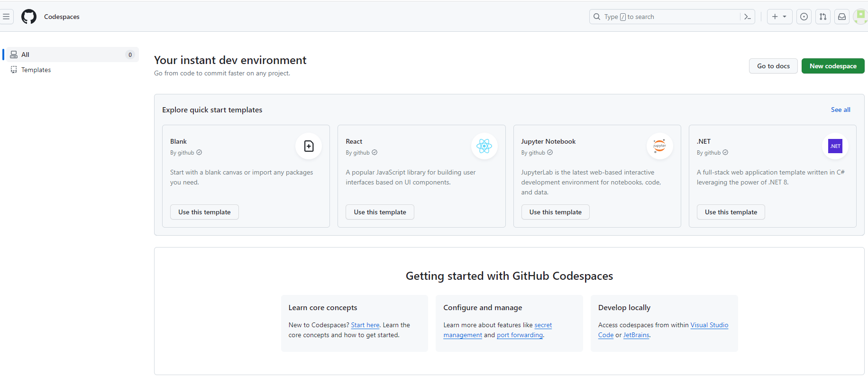Click the React logo icon
868x377 pixels.
coord(484,146)
